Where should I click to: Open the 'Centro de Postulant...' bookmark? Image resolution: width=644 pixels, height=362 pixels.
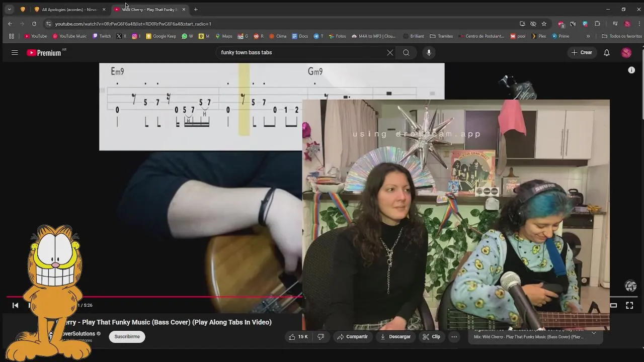point(481,36)
